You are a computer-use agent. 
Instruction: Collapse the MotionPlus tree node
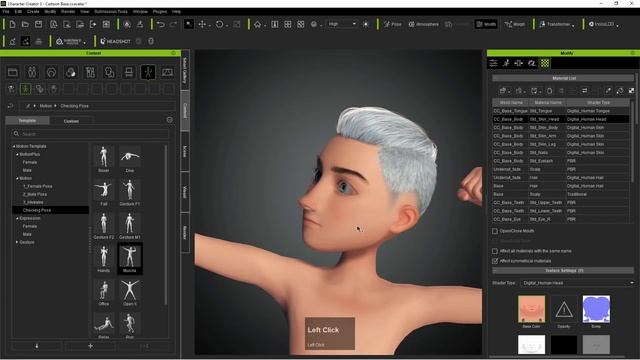[x=17, y=154]
